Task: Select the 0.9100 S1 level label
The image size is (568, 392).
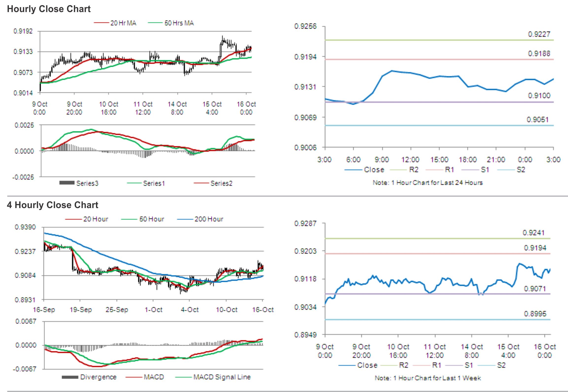Action: pyautogui.click(x=539, y=96)
